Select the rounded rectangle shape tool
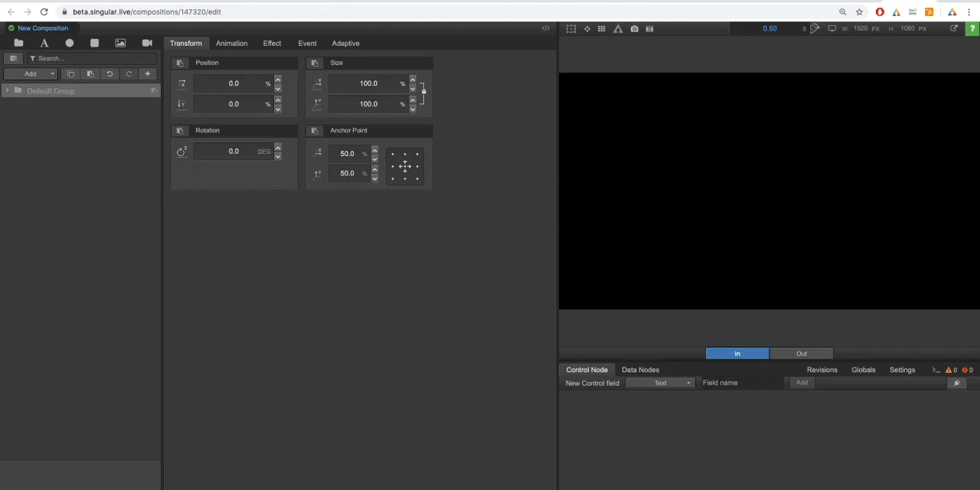This screenshot has width=980, height=490. (x=95, y=43)
